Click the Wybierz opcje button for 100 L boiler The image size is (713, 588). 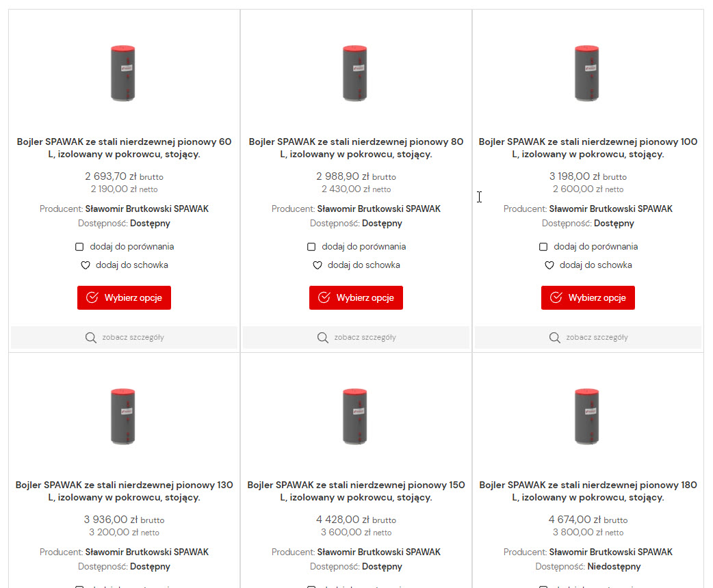pos(588,297)
